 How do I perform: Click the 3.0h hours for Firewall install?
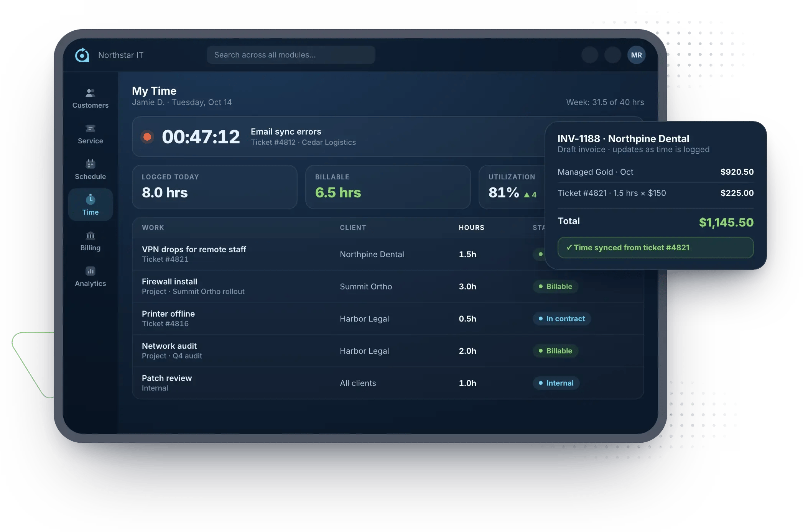pos(467,287)
